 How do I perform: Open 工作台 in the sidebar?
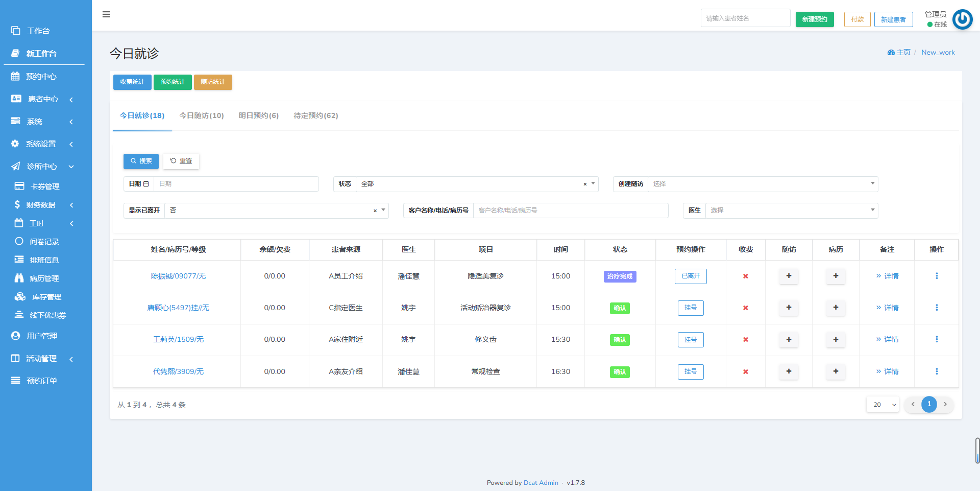46,31
